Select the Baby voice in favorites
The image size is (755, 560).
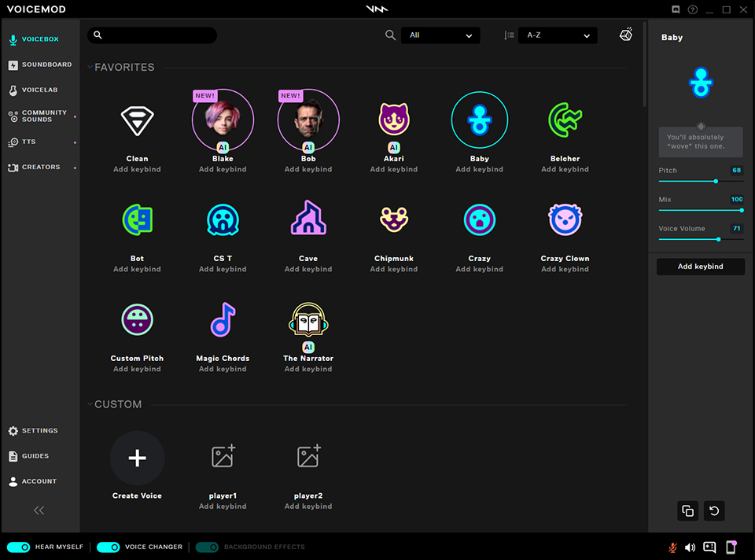pyautogui.click(x=480, y=120)
